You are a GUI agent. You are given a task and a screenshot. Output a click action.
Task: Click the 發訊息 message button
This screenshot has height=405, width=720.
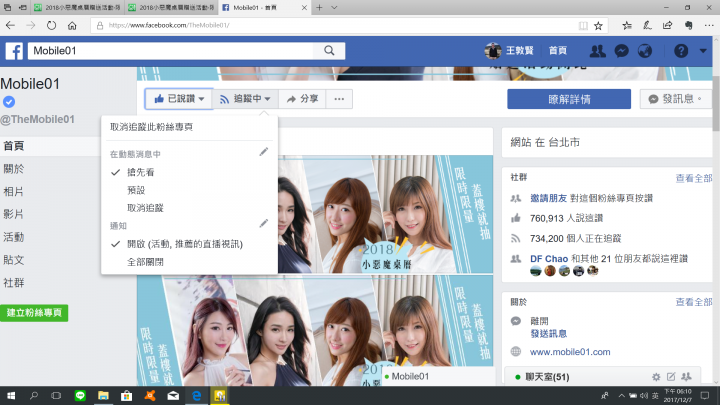click(675, 99)
